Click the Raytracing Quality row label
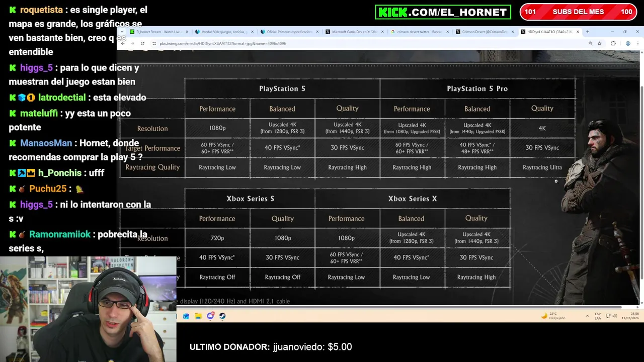The width and height of the screenshot is (644, 362). click(x=152, y=167)
